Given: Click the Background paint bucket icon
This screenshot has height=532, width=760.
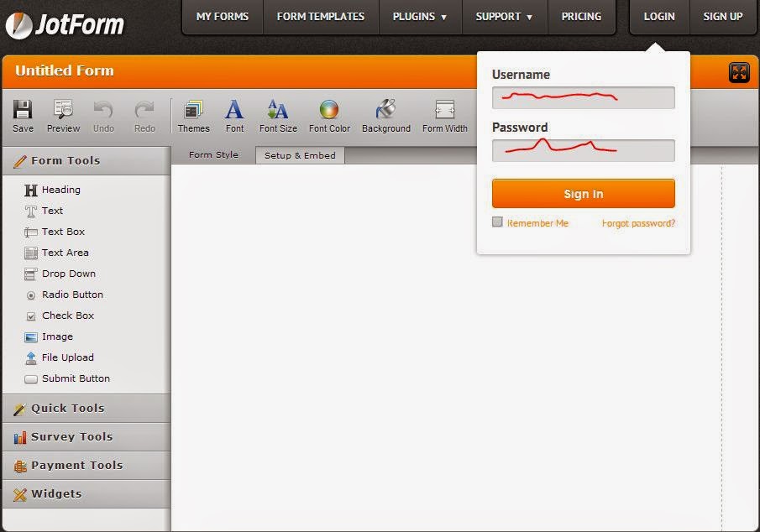Looking at the screenshot, I should (x=385, y=109).
